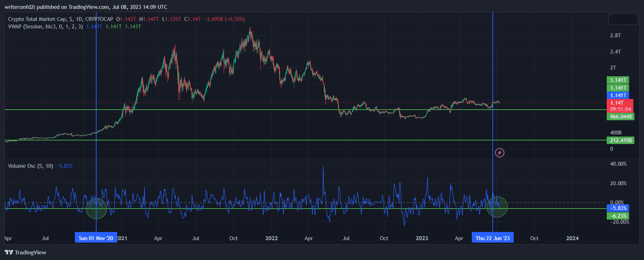This screenshot has width=644, height=260.
Task: Click the 2.8T label on price axis
Action: 615,35
